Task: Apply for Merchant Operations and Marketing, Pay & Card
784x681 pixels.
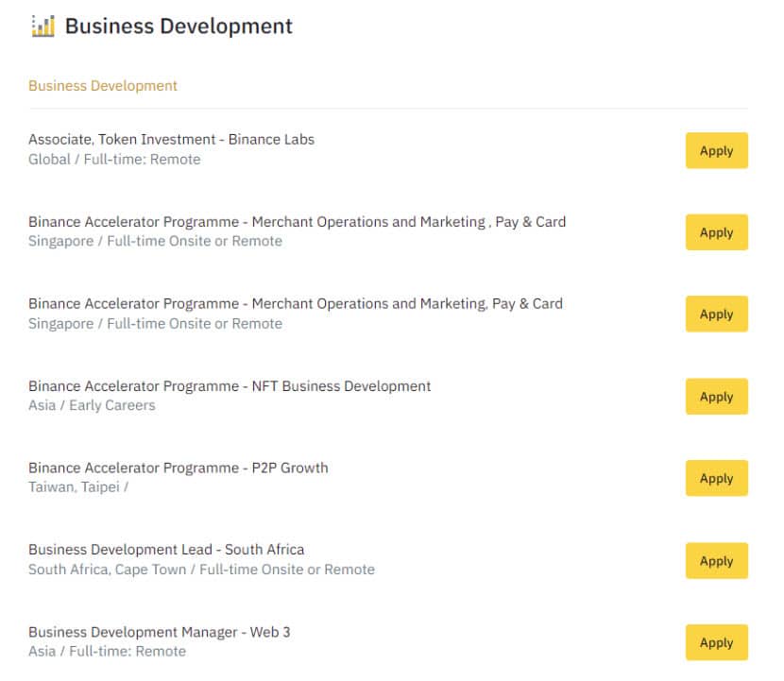Action: tap(717, 314)
